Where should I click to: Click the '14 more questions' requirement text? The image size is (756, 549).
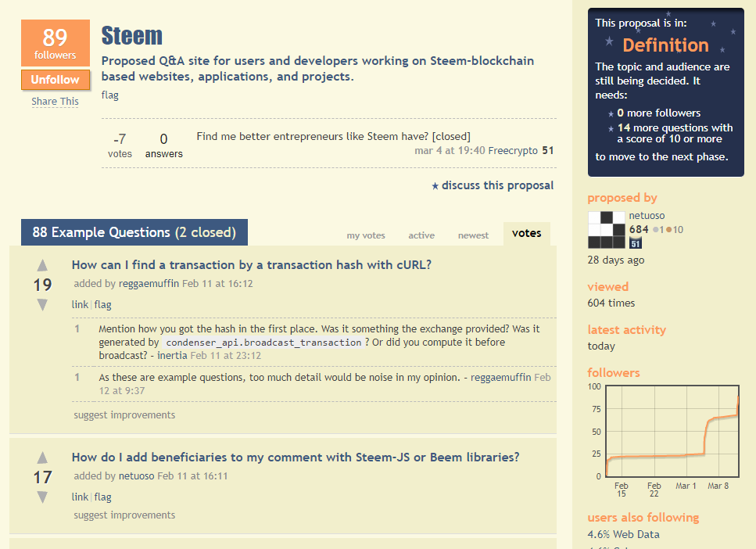675,133
